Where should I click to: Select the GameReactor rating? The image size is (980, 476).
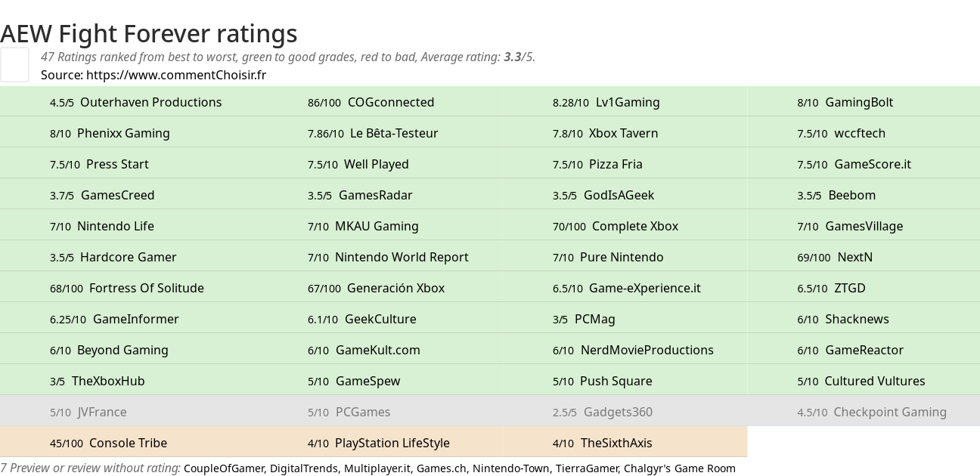pos(850,350)
